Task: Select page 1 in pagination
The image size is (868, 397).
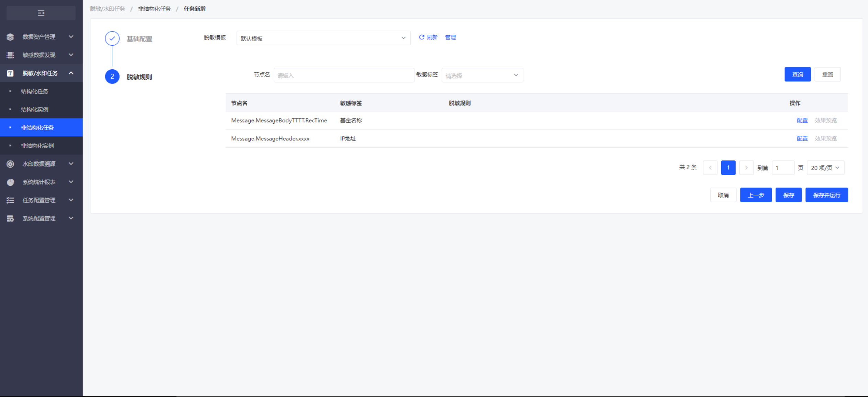Action: [728, 168]
